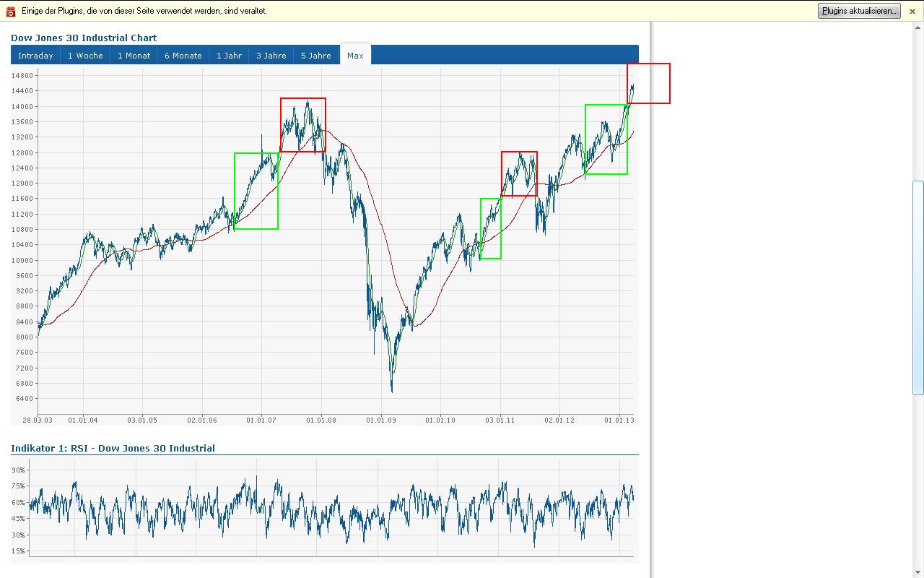Click the 10000 price axis label
This screenshot has height=578, width=924.
22,260
